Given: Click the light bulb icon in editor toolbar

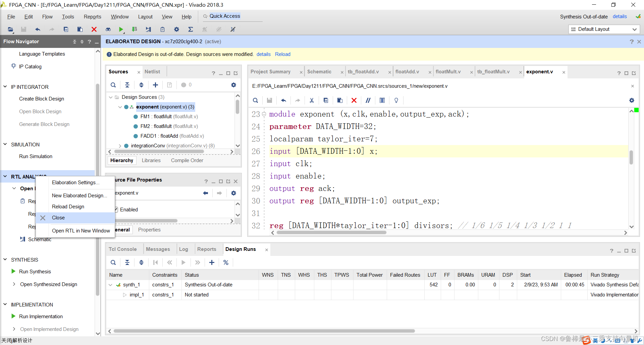Looking at the screenshot, I should point(396,100).
